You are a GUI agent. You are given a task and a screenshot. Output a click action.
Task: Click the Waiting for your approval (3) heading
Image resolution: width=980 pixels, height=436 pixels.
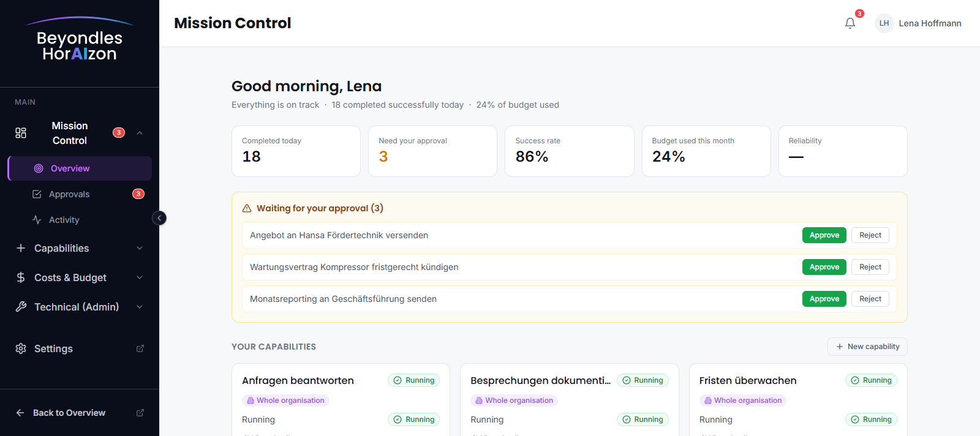click(320, 208)
